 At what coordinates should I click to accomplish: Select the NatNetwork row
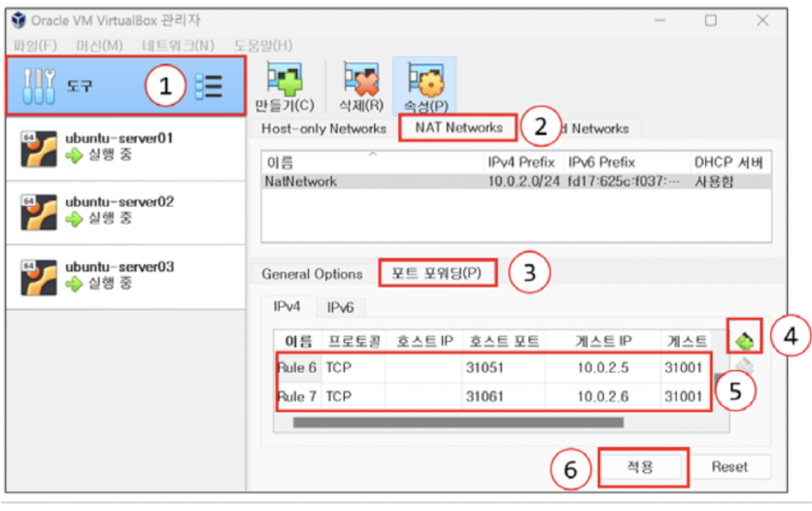tap(517, 182)
